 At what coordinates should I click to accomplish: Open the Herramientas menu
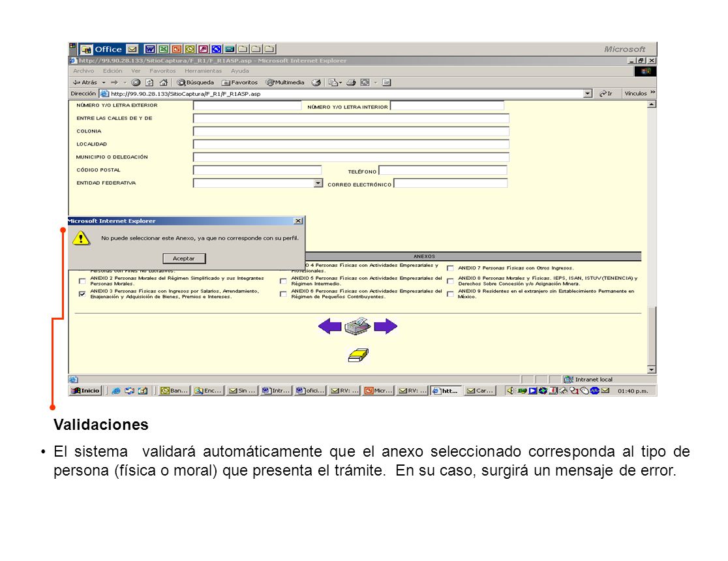pyautogui.click(x=204, y=71)
